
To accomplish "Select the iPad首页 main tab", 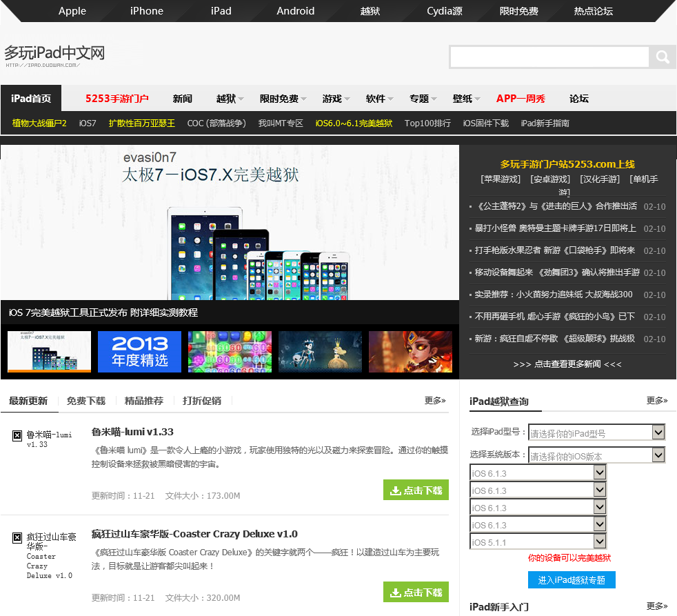I will pos(31,99).
